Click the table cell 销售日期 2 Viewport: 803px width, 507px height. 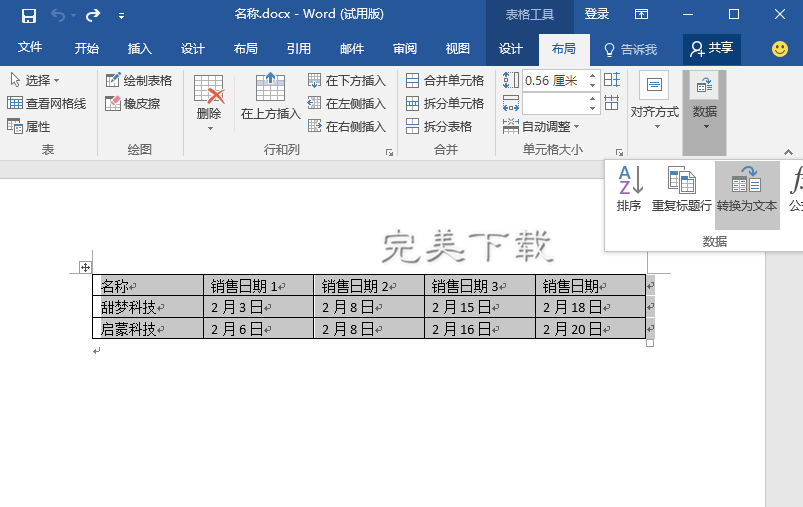click(369, 285)
